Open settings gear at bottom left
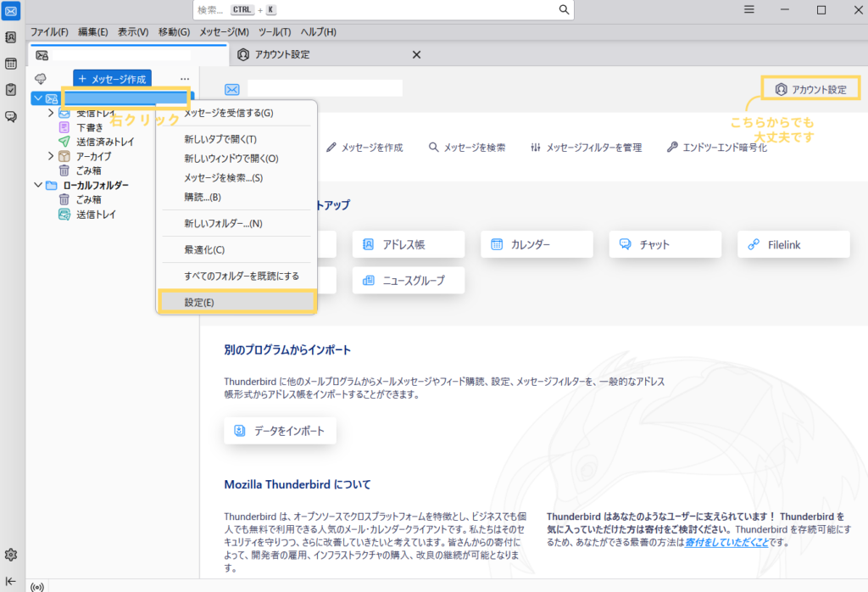Image resolution: width=868 pixels, height=592 pixels. click(11, 555)
